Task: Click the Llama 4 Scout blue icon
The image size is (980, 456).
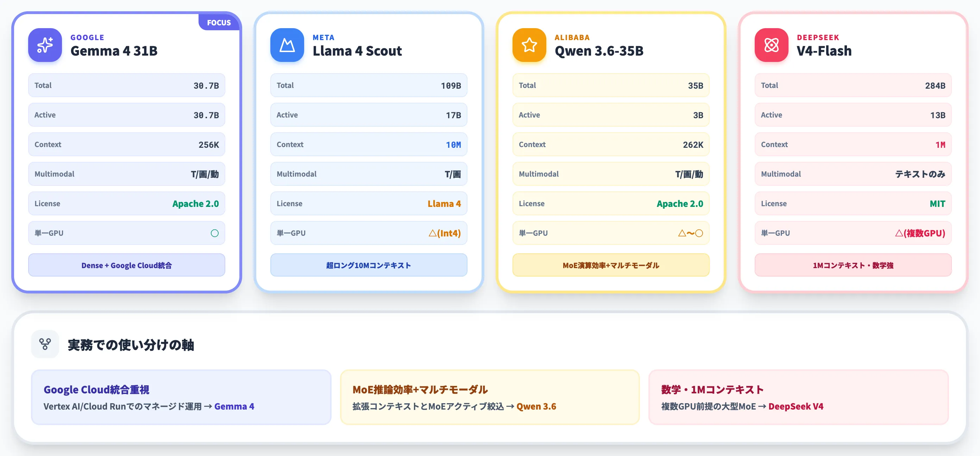Action: click(x=287, y=45)
